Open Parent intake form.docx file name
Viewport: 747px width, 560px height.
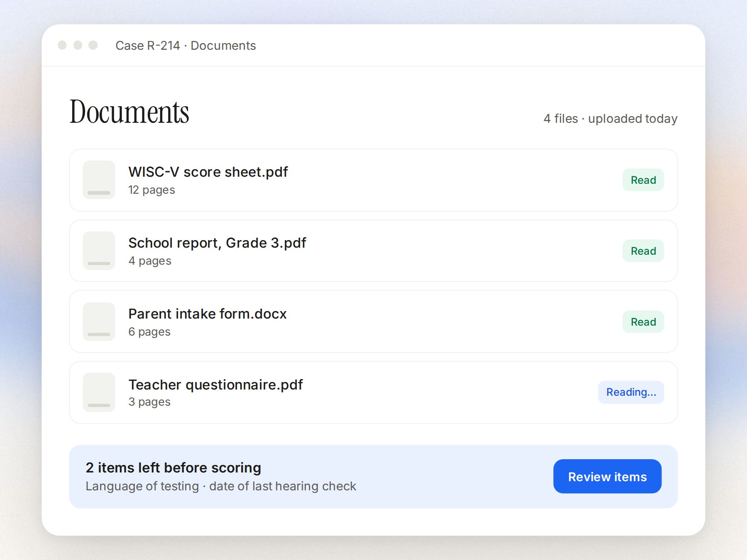click(x=207, y=314)
